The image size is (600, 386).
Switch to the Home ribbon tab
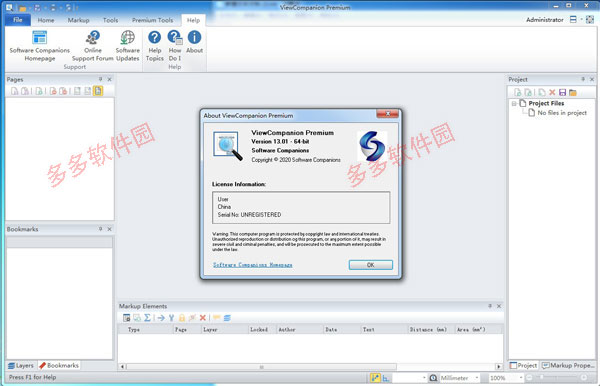[46, 20]
